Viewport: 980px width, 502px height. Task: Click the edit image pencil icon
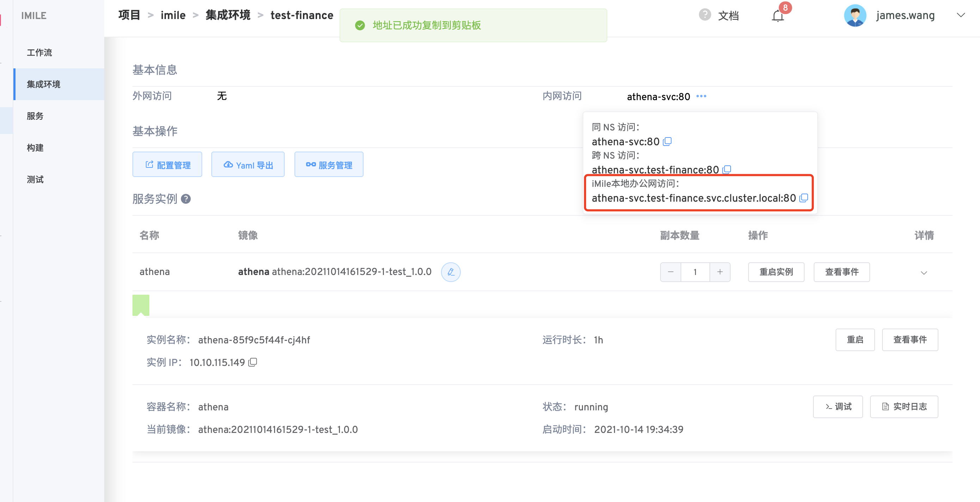click(x=451, y=272)
